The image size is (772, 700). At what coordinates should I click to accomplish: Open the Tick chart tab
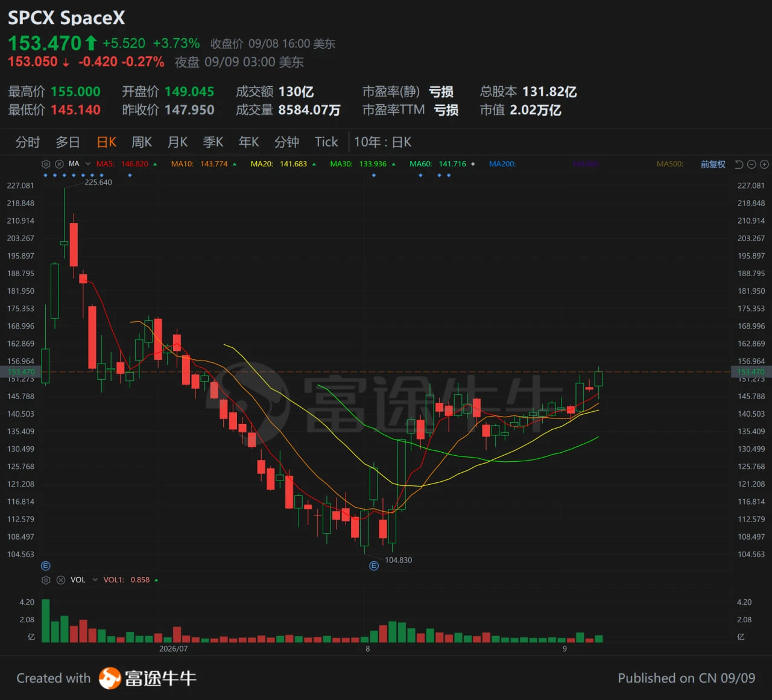tap(326, 142)
